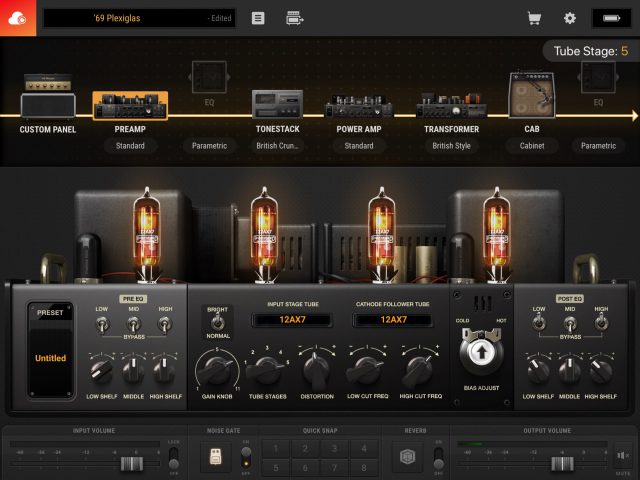Click the Post EQ High Shelf knob

point(600,371)
